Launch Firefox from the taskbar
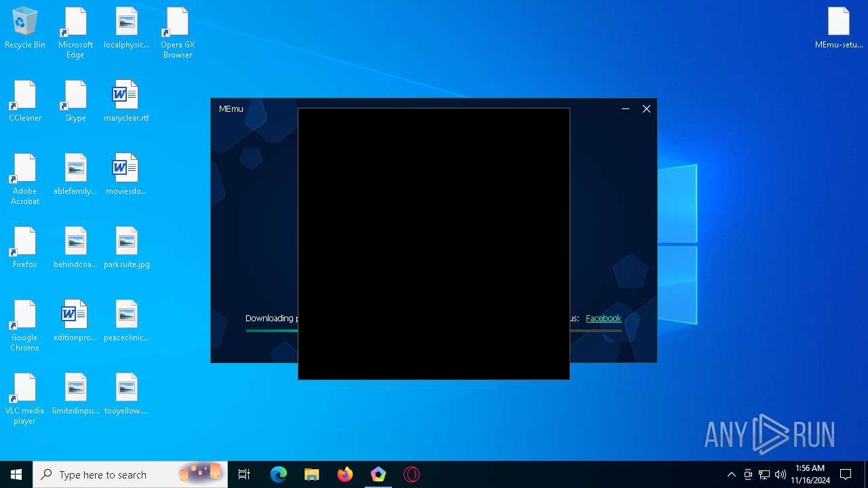The height and width of the screenshot is (488, 868). coord(344,474)
